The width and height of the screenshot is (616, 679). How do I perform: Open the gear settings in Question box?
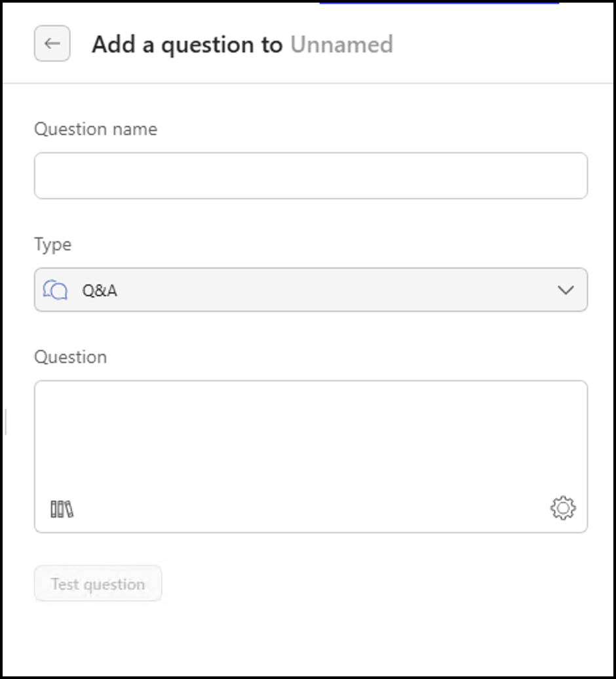coord(562,508)
